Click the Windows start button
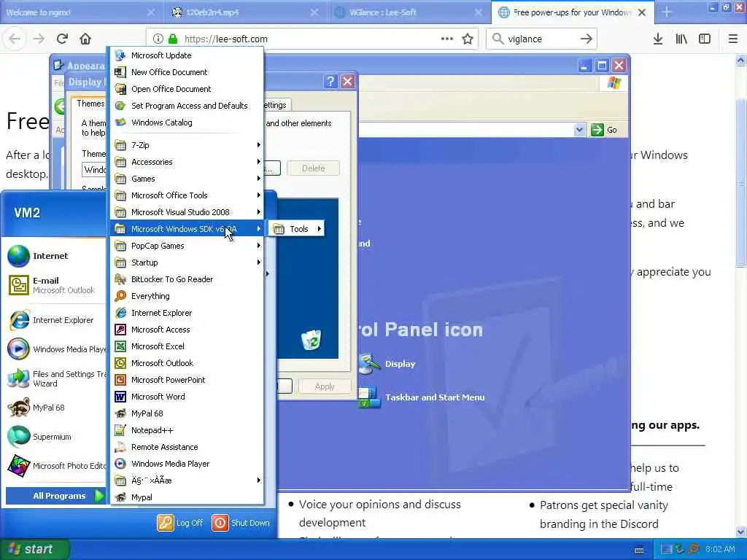 tap(34, 549)
